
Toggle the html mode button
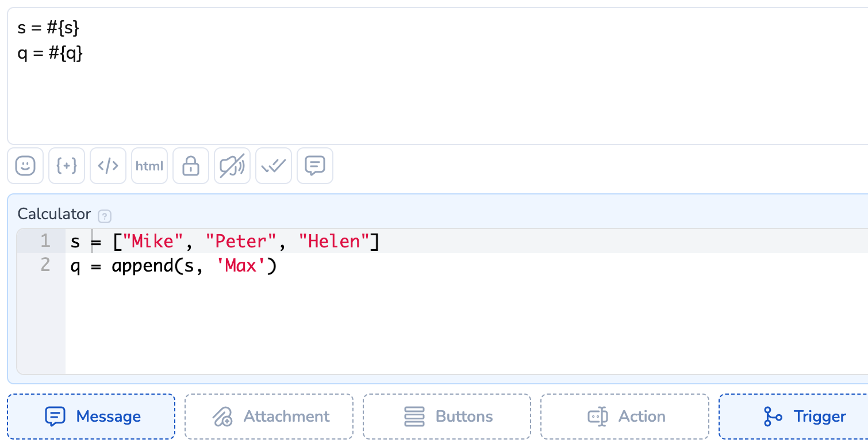tap(149, 166)
